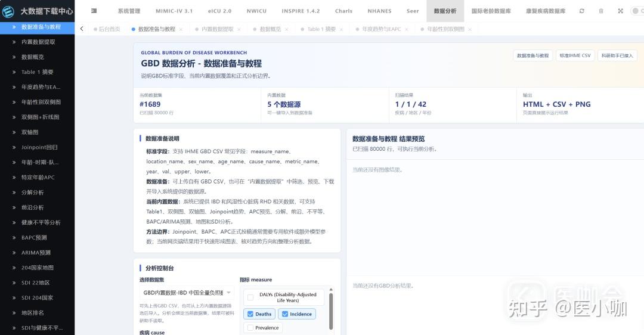This screenshot has width=644, height=335.
Task: Open the NHANES menu
Action: tap(379, 11)
